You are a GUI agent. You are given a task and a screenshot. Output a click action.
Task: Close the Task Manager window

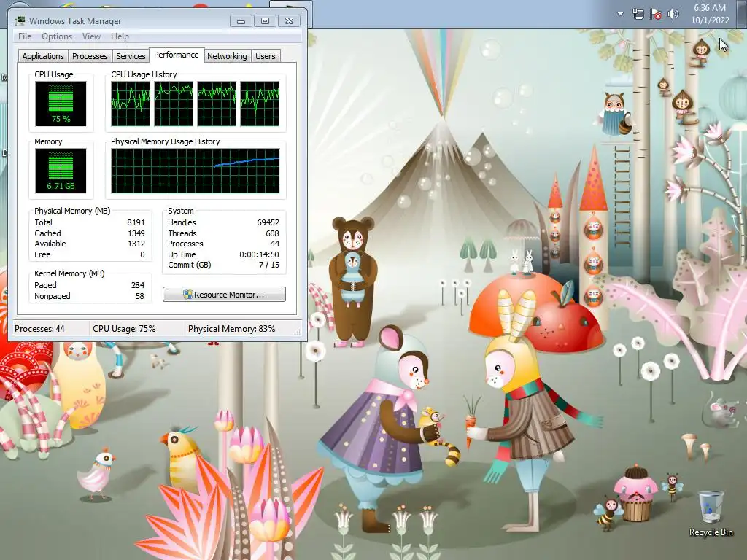(289, 21)
